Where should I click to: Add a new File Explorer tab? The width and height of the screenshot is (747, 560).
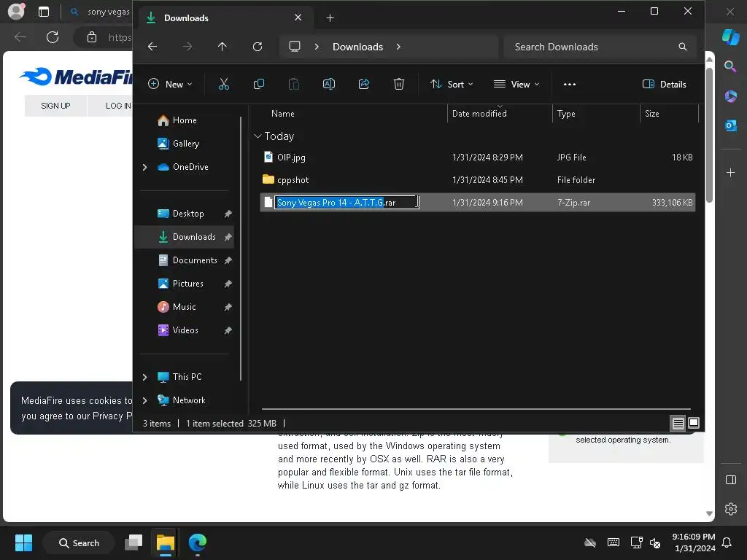tap(330, 18)
